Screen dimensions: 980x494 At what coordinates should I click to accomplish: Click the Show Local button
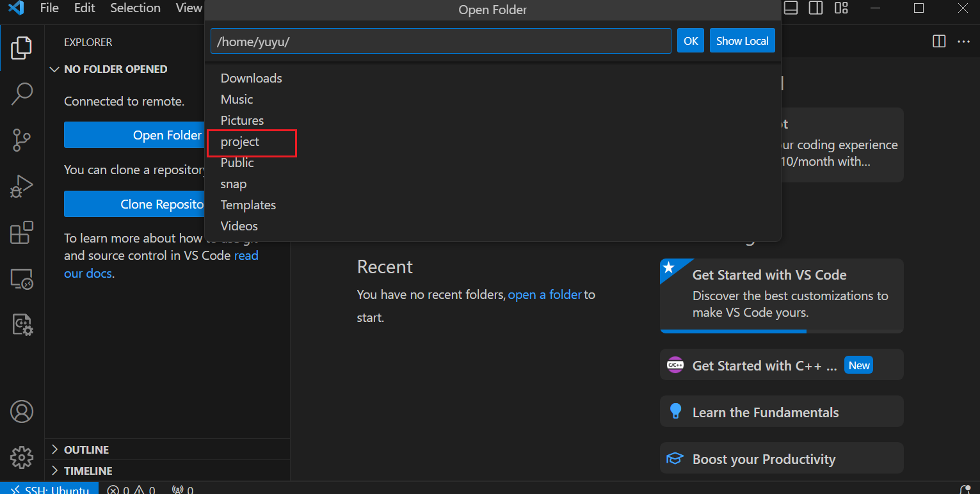743,41
